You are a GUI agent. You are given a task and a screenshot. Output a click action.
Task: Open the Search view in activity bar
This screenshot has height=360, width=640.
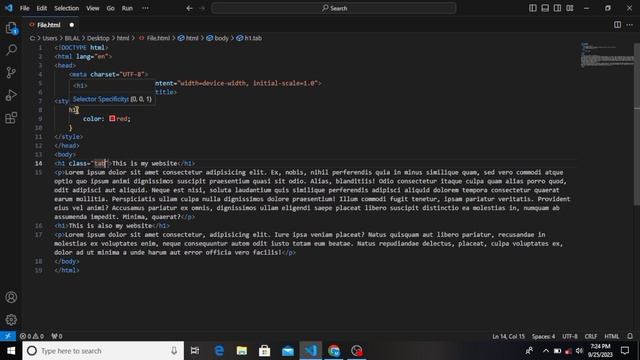(x=11, y=50)
